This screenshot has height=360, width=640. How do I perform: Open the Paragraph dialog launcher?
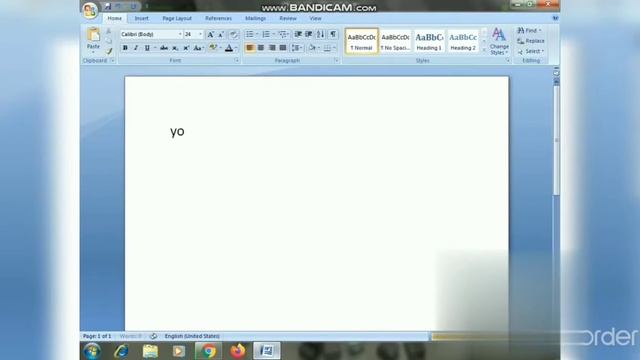pos(336,60)
